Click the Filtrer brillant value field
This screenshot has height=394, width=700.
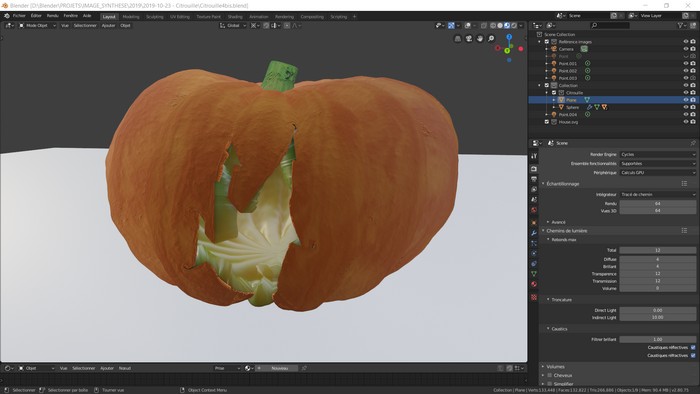point(657,340)
